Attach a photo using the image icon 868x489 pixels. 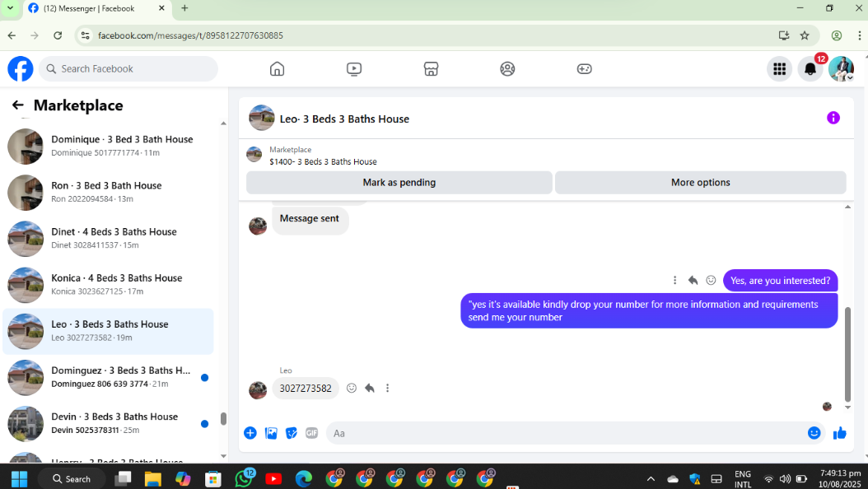pos(271,433)
